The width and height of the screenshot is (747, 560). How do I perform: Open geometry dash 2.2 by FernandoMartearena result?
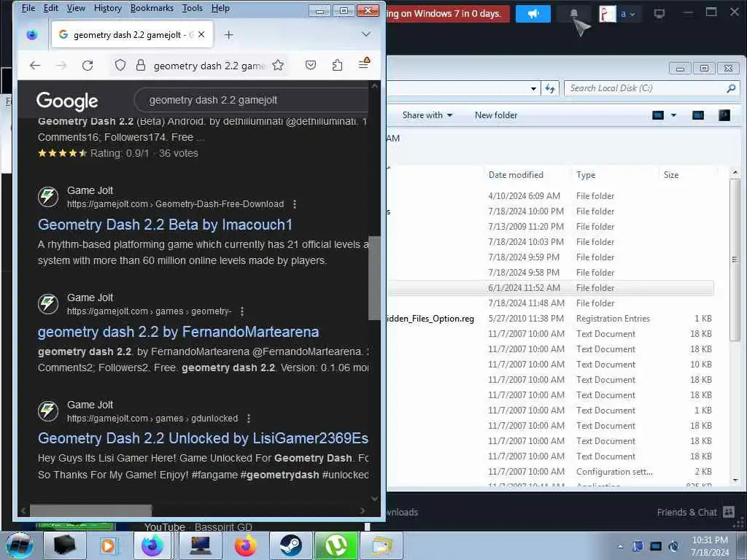178,332
